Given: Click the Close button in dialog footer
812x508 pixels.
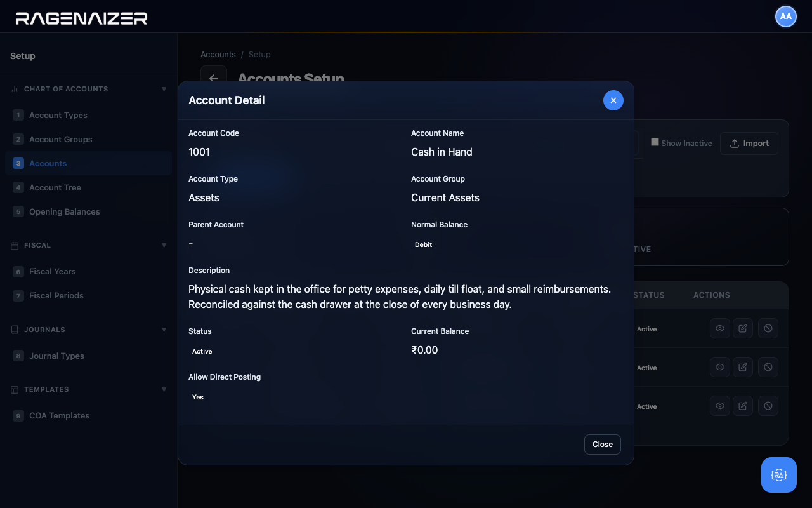Looking at the screenshot, I should (603, 444).
